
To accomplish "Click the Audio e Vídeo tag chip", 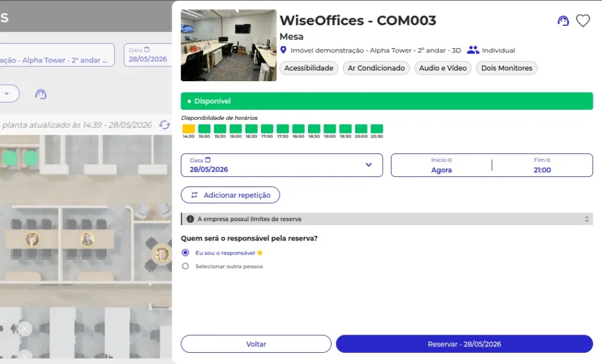I will coord(443,68).
